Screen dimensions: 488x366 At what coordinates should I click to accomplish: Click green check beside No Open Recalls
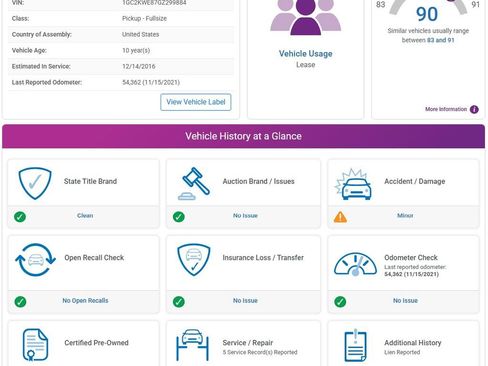tap(20, 302)
